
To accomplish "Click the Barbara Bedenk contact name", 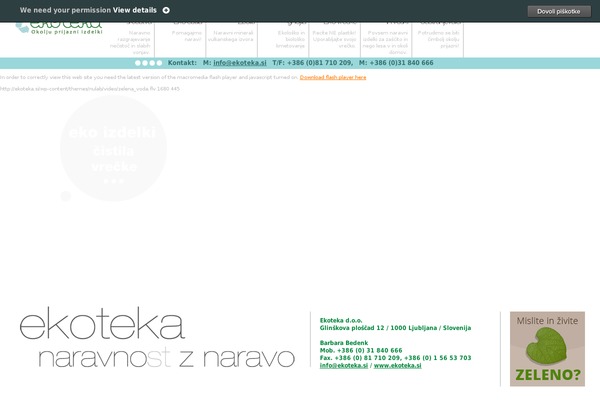I will [344, 343].
